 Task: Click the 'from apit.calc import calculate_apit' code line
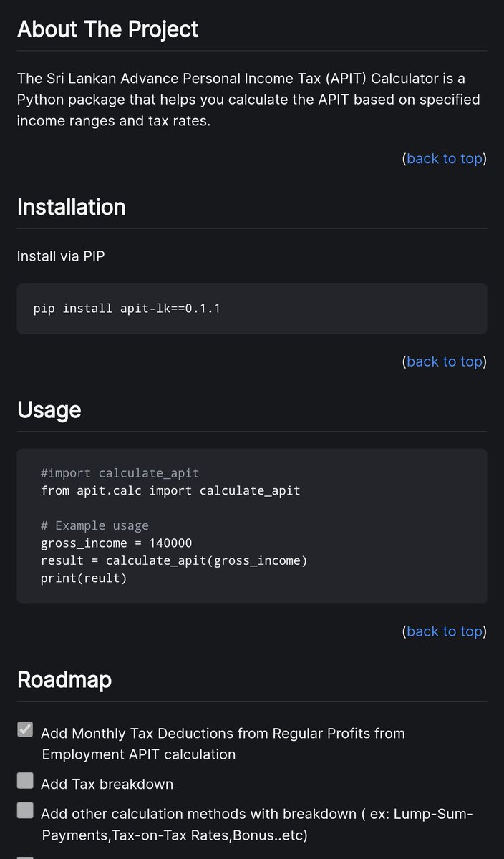(x=170, y=490)
